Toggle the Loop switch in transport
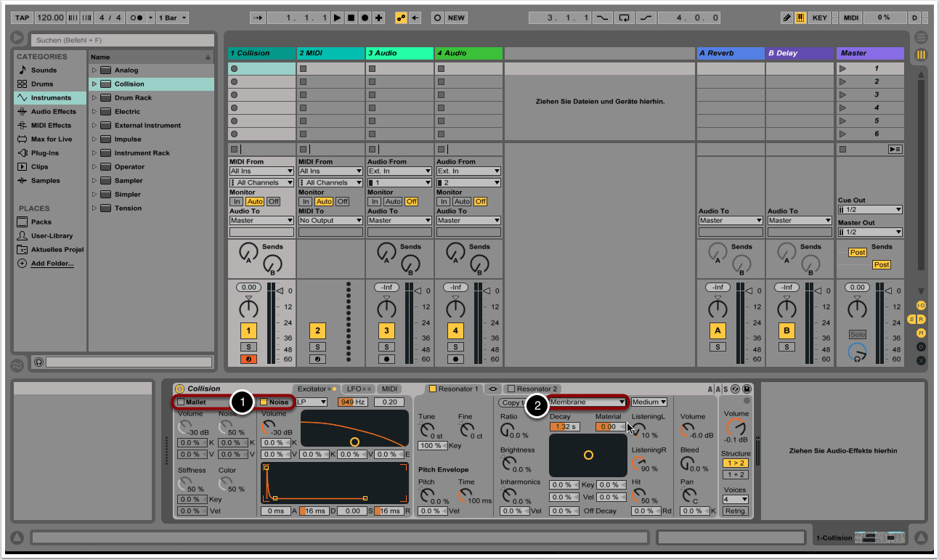 [622, 17]
